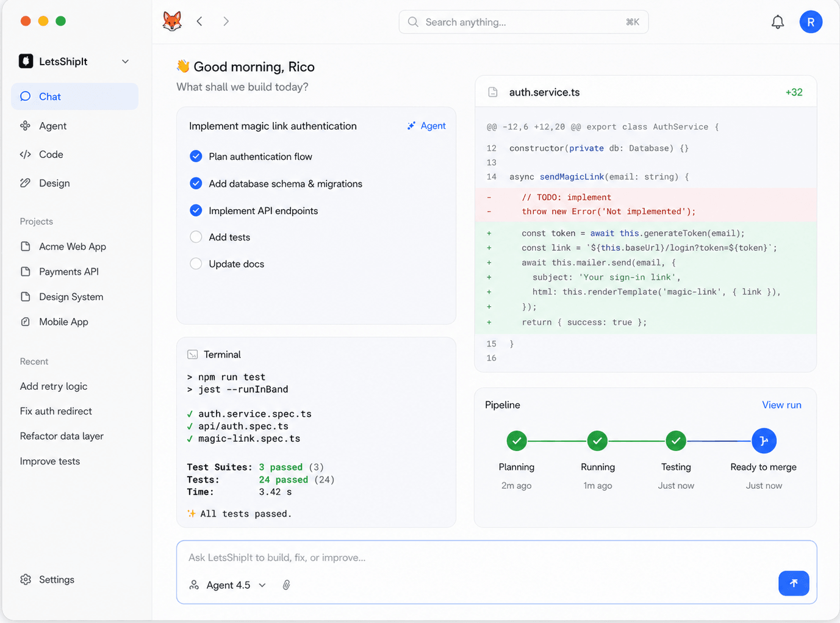840x623 pixels.
Task: Open the Chat section
Action: 75,96
